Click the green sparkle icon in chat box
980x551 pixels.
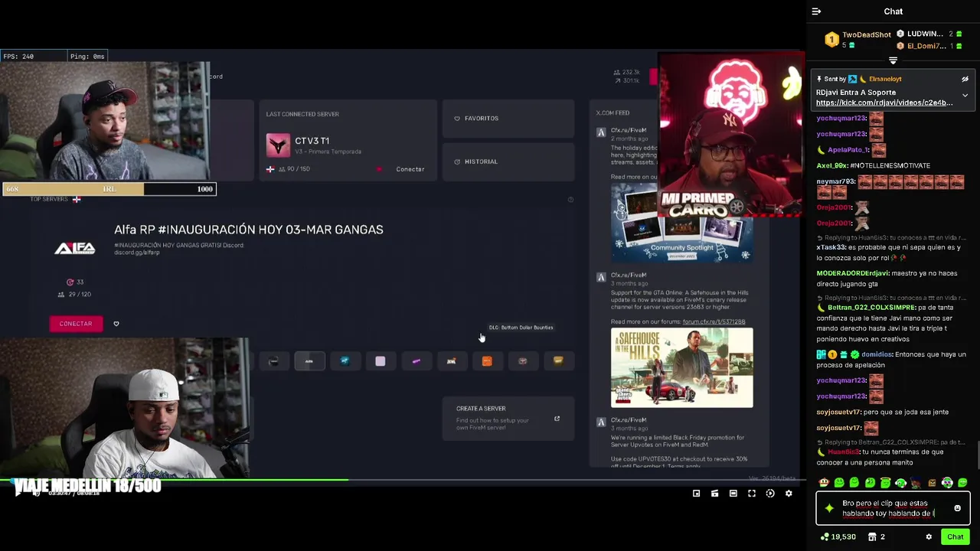829,508
